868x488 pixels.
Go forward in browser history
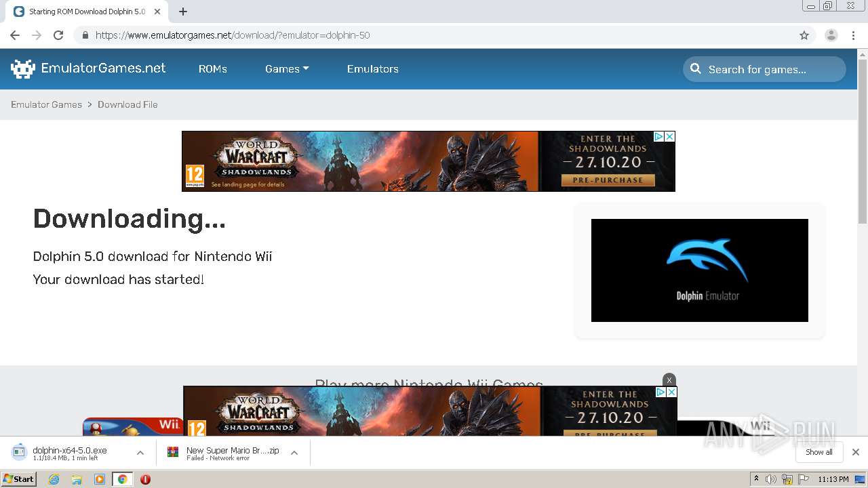[37, 35]
